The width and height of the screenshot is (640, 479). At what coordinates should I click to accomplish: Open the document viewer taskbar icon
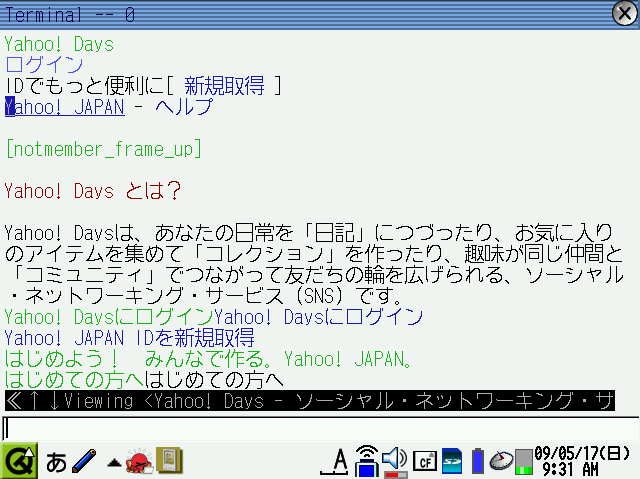point(169,461)
